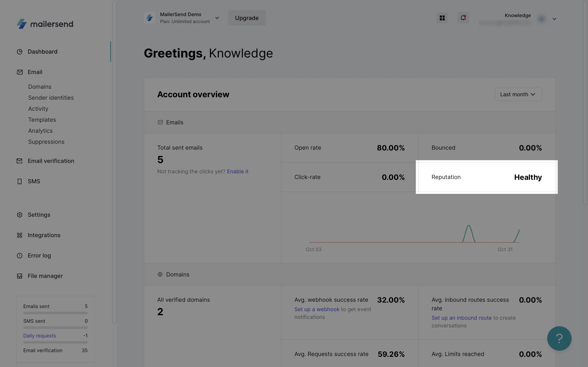Expand the Knowledge user profile menu
Viewport: 588px width, 367px height.
coord(554,19)
